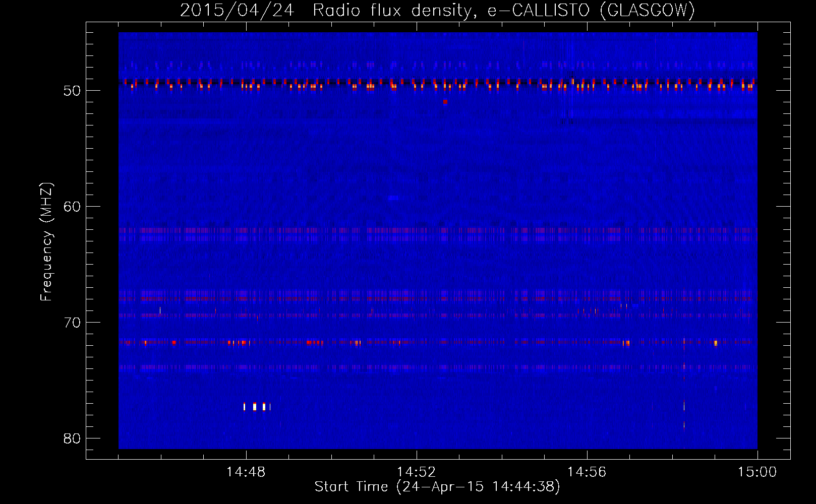Select the 70 frequency tick label
The image size is (816, 504).
[x=72, y=323]
